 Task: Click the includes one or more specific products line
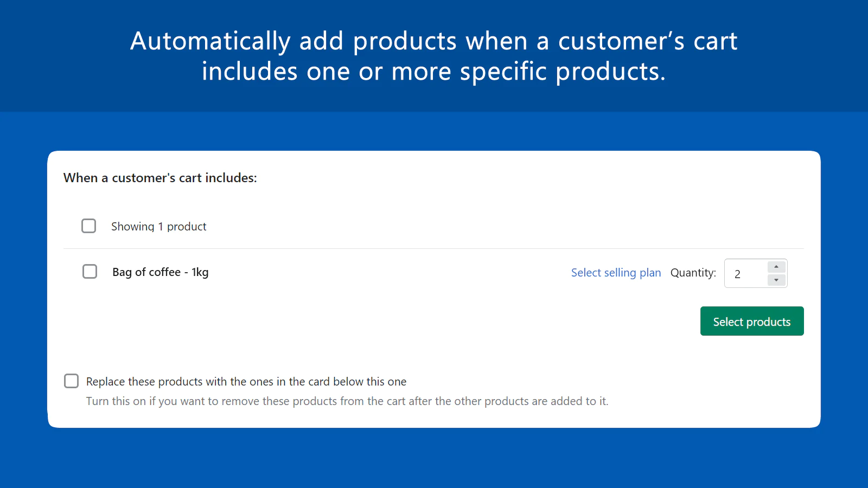tap(433, 72)
